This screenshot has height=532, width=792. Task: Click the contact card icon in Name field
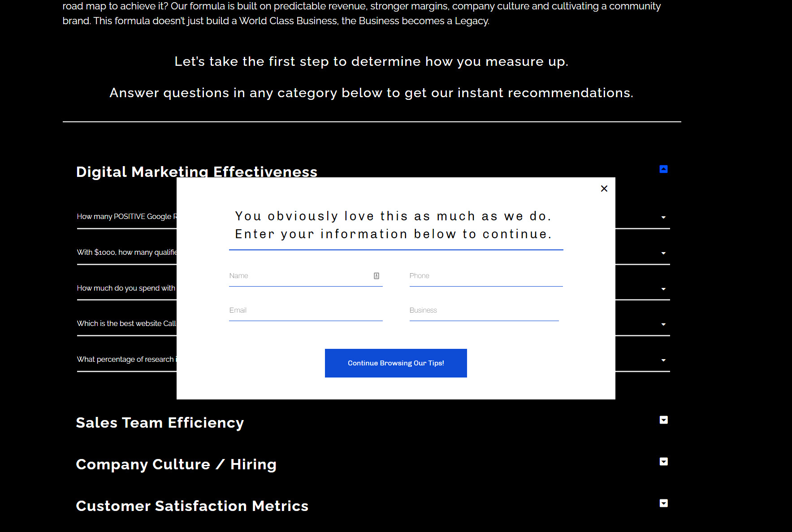tap(377, 276)
